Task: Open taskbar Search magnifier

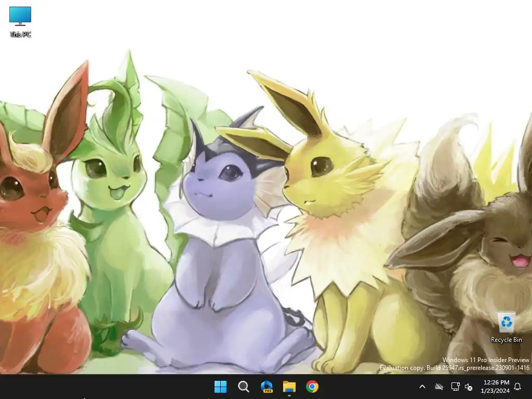Action: (243, 387)
